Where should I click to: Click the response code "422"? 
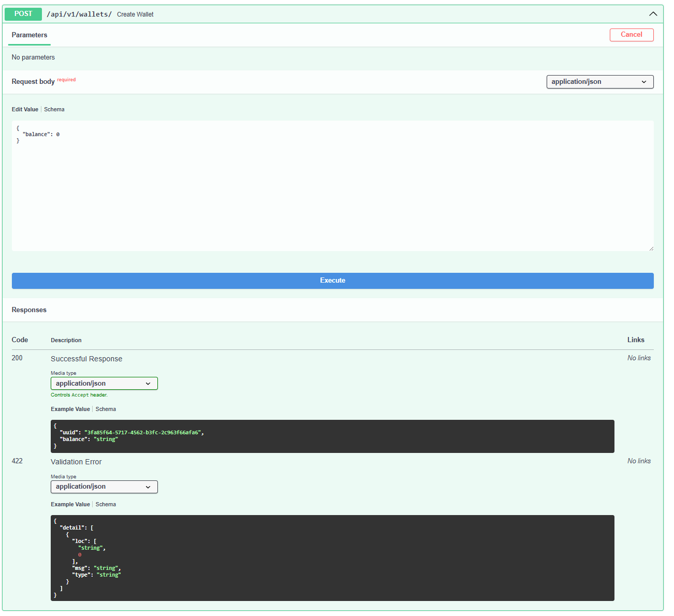click(17, 461)
